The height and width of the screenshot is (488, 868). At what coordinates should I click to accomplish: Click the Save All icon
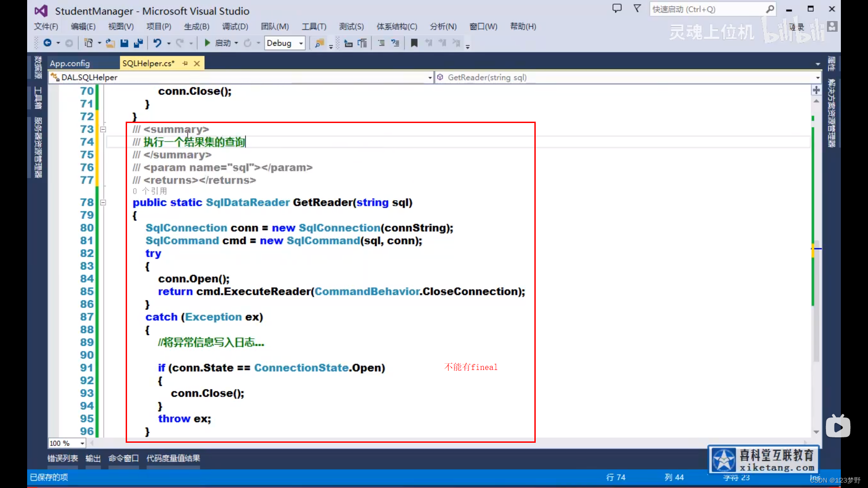pyautogui.click(x=138, y=43)
